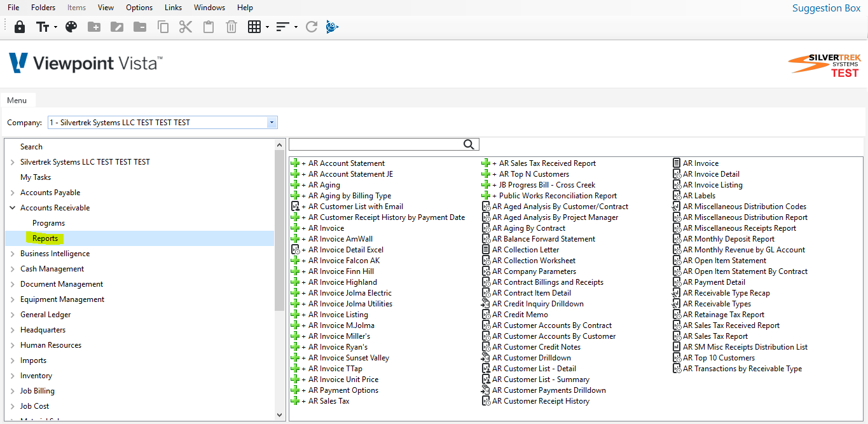Click the report search input field
Screen dimensions: 868x424
376,144
